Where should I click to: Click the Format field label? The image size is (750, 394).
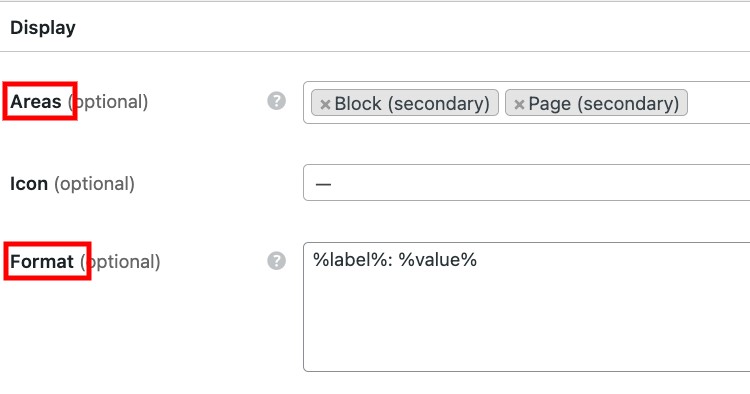(x=42, y=261)
